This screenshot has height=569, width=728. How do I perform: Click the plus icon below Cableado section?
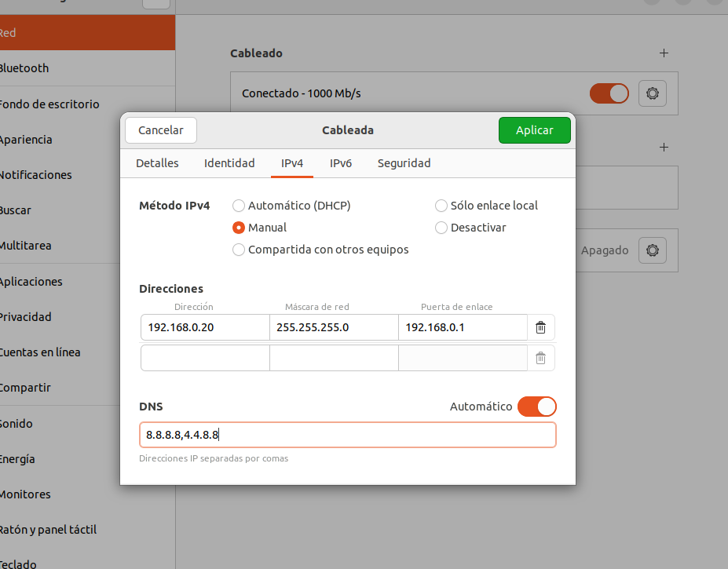tap(664, 147)
